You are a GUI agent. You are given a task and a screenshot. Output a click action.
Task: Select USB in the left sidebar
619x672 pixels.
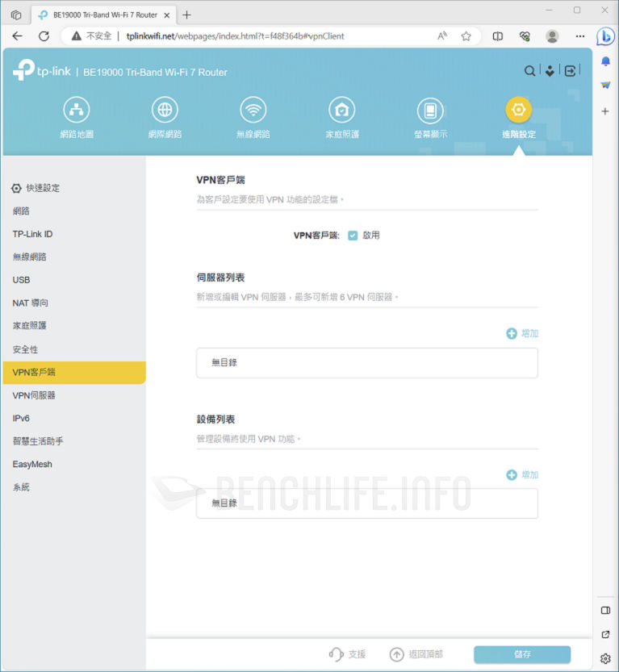(x=21, y=280)
